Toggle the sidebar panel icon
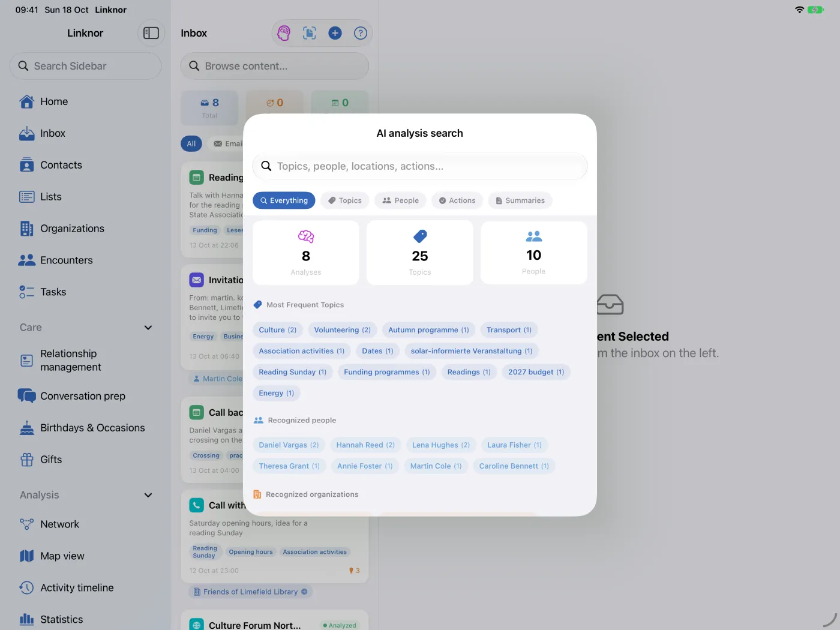Image resolution: width=840 pixels, height=630 pixels. (151, 33)
